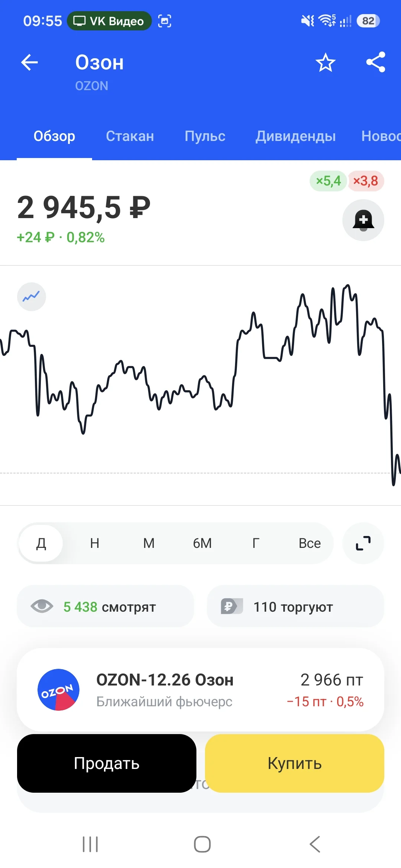The image size is (401, 868).
Task: Open the share icon for Ozon
Action: tap(376, 62)
